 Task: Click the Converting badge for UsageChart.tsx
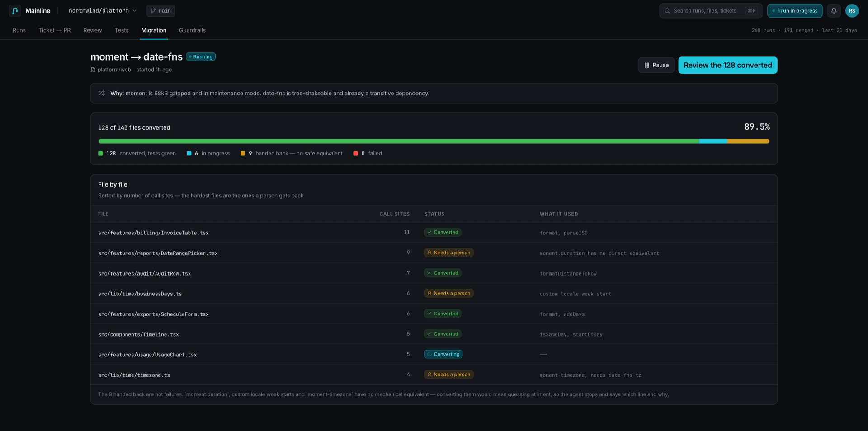443,354
